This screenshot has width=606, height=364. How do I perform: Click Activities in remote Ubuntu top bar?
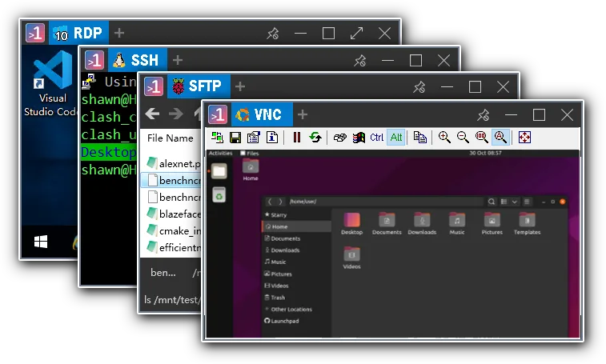pyautogui.click(x=221, y=154)
